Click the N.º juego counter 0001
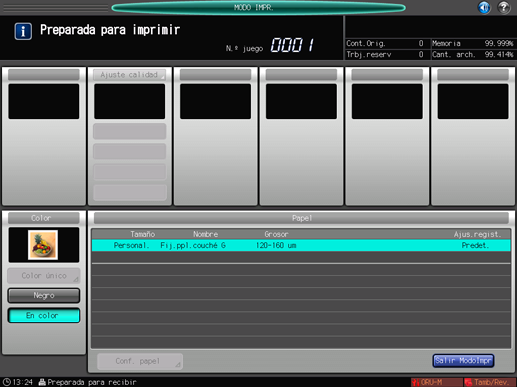 [292, 45]
